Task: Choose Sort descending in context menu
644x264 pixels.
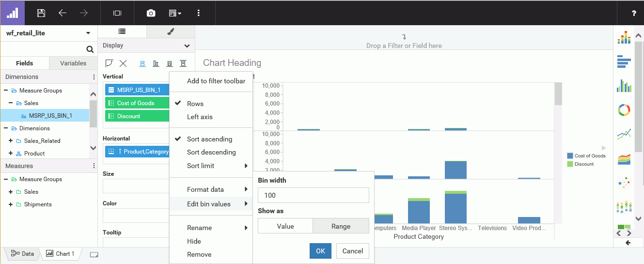Action: [211, 152]
